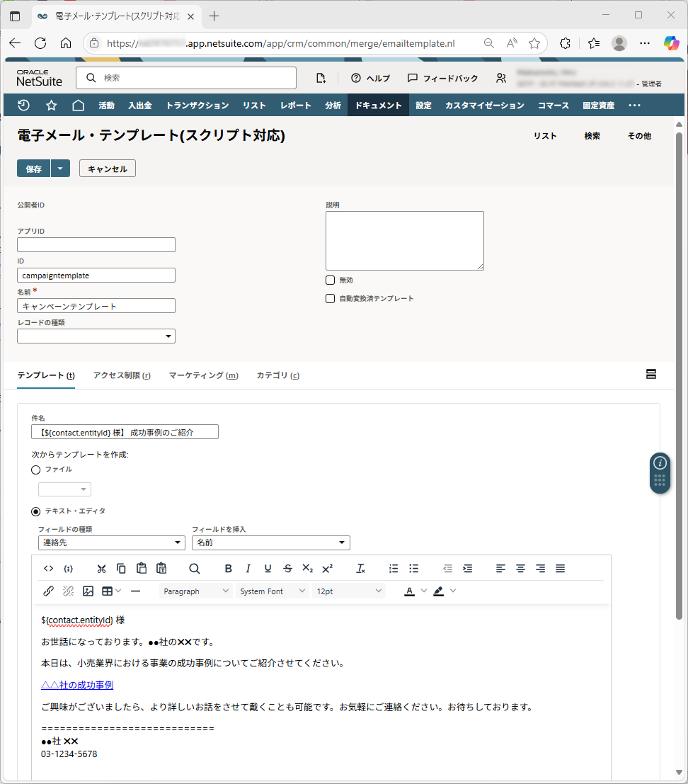688x784 pixels.
Task: Open the トランザクション menu
Action: point(197,106)
